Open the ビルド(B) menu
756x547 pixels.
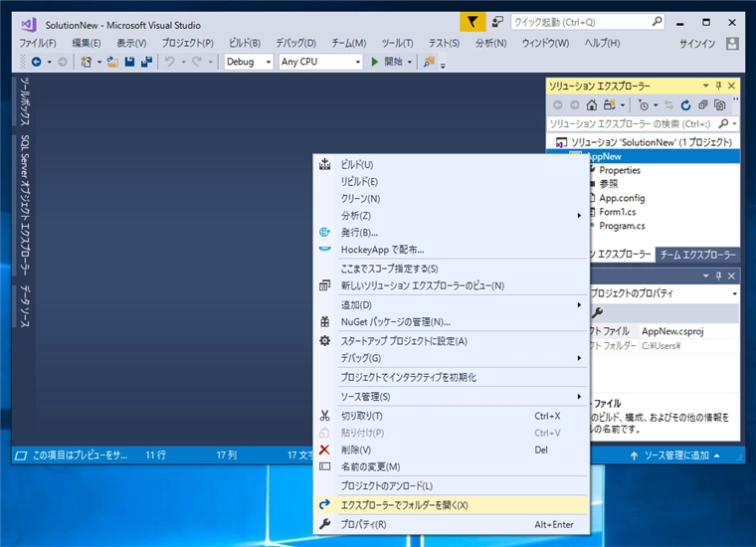pos(245,44)
